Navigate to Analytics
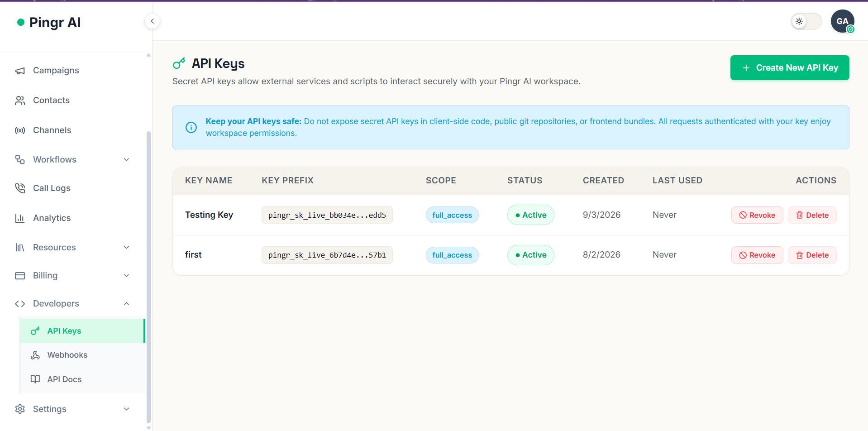The height and width of the screenshot is (431, 868). [52, 218]
